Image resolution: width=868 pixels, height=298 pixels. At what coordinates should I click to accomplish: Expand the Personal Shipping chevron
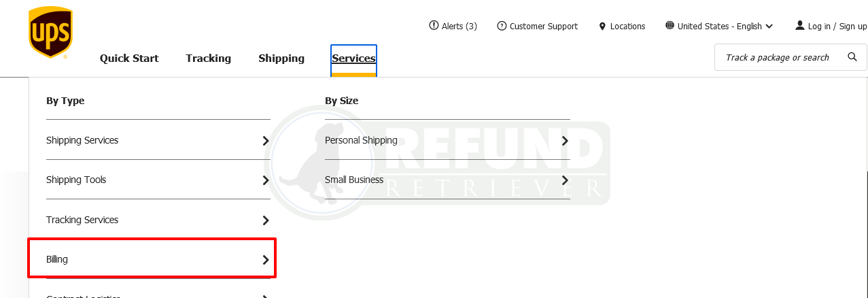click(x=565, y=141)
